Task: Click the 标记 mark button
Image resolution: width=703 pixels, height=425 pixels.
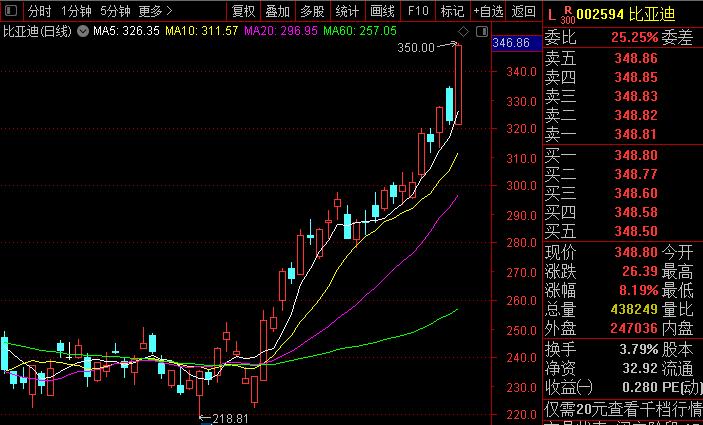Action: 452,11
